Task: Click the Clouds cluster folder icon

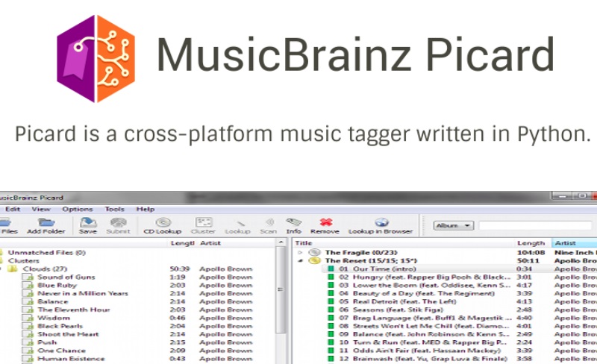Action: point(13,269)
